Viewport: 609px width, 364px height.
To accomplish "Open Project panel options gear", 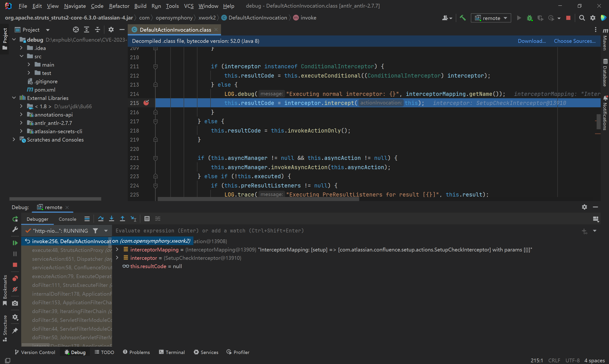I will 111,30.
